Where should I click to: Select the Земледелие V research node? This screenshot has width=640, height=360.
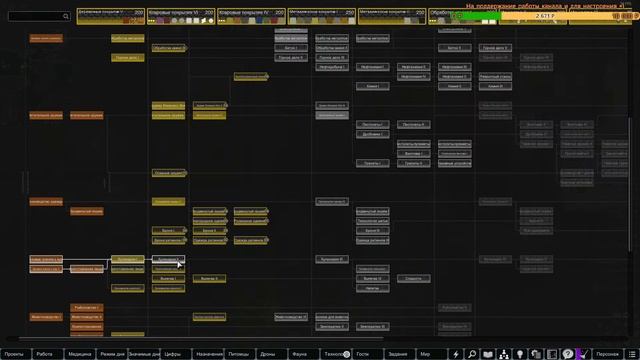coord(332,327)
